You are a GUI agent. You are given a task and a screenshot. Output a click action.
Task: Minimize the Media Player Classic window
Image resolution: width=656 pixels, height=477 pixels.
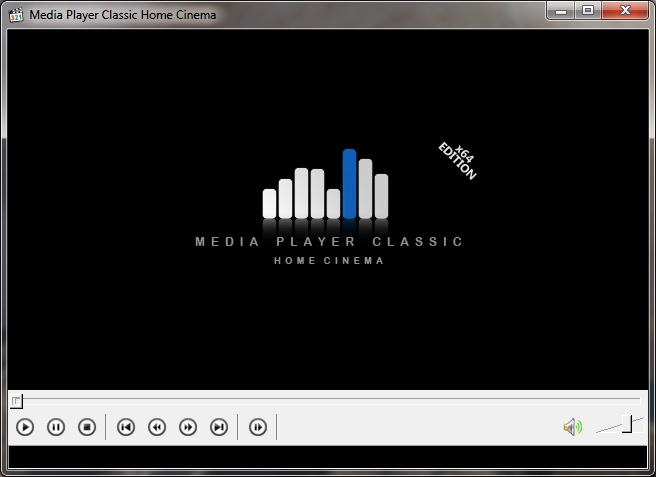click(561, 10)
